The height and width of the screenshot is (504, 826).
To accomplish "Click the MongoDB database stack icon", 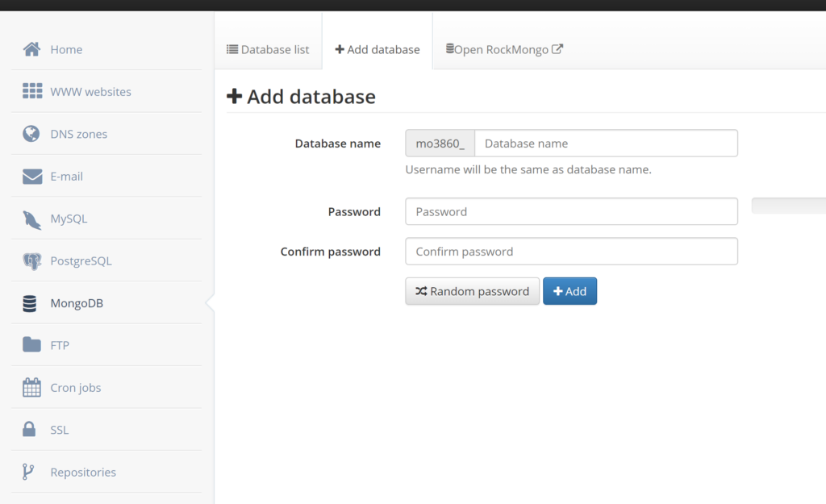I will coord(30,304).
